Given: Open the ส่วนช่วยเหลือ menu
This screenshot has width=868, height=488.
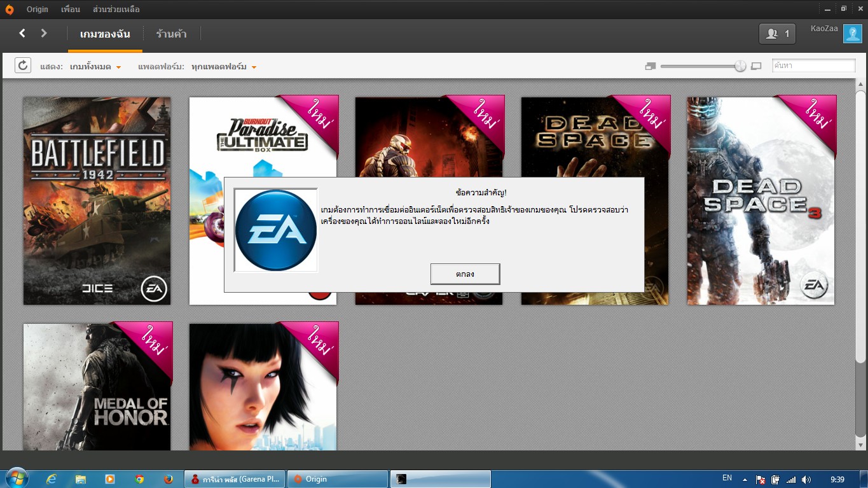Looking at the screenshot, I should tap(116, 10).
